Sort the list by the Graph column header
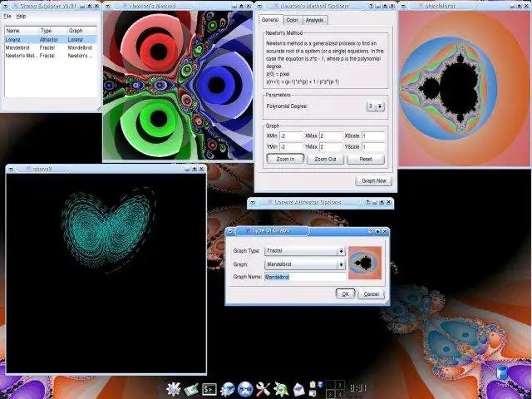Screen dimensions: 532x399 [81, 31]
